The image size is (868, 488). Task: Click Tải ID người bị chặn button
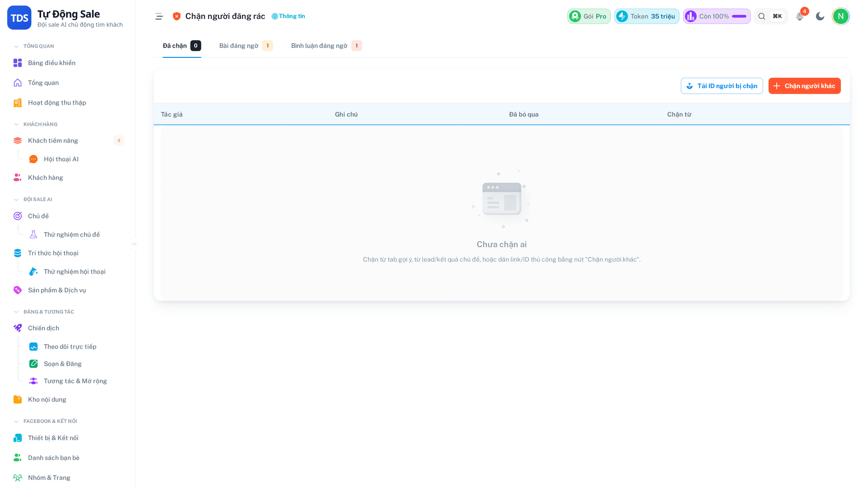(722, 86)
